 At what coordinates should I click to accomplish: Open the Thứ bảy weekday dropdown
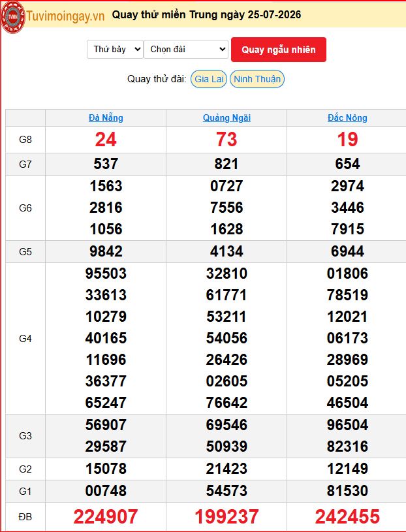(115, 50)
